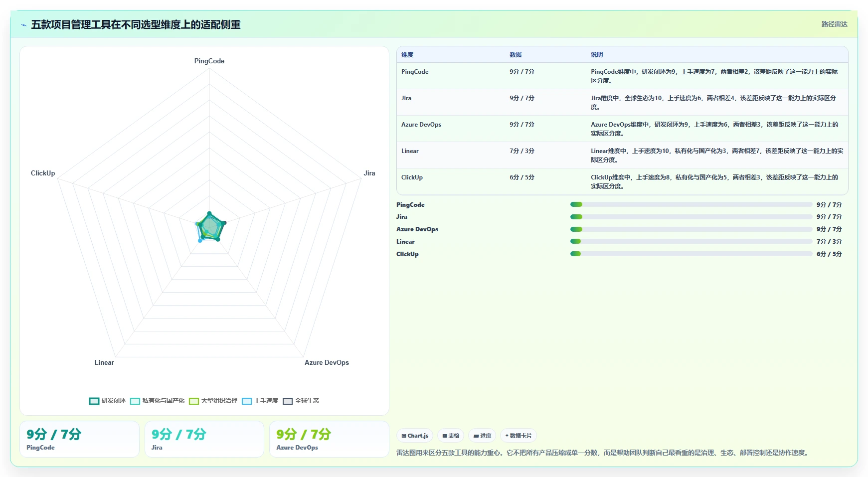Click 6分 / 5分 beside ClickUp progress bar
The height and width of the screenshot is (477, 868).
pos(829,254)
